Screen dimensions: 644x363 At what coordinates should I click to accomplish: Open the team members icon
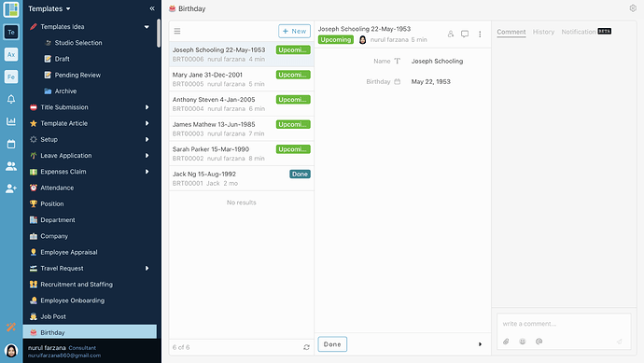(x=11, y=166)
